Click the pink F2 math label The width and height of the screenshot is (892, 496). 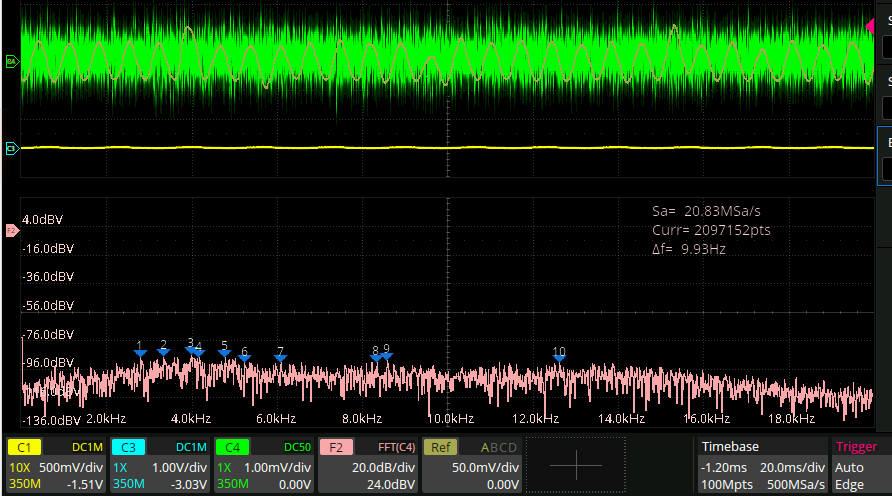336,447
